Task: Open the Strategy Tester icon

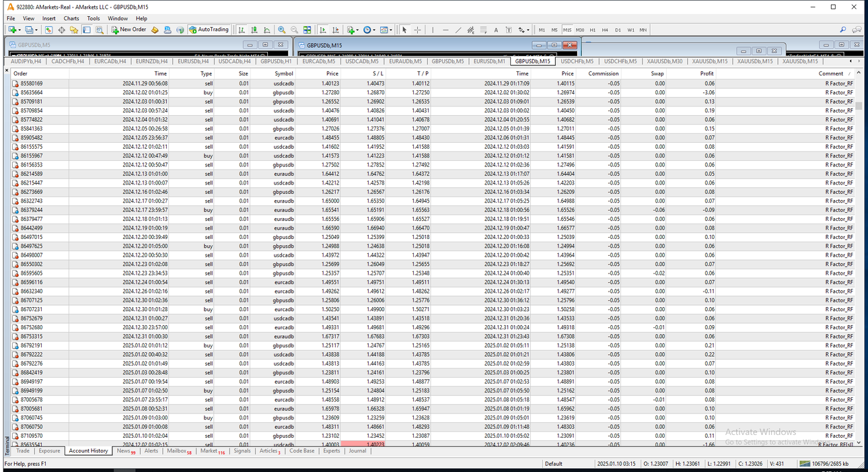Action: 100,30
